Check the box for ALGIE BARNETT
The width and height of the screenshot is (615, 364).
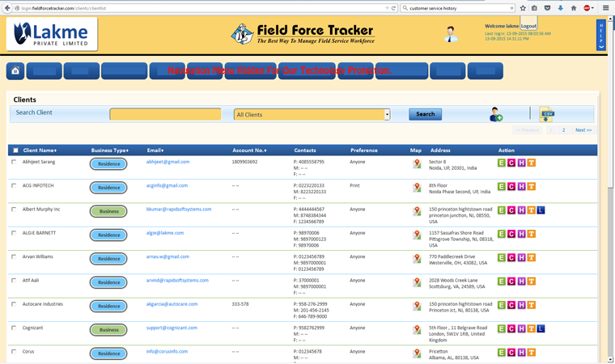coord(14,233)
